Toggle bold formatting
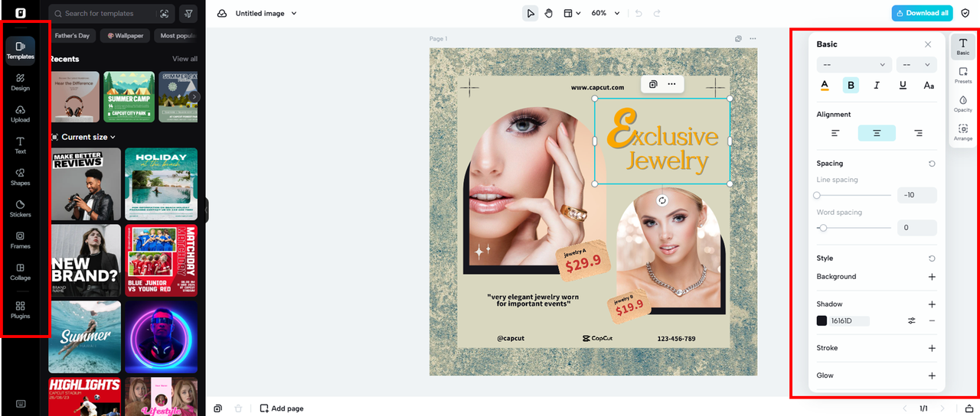The image size is (980, 416). [851, 85]
